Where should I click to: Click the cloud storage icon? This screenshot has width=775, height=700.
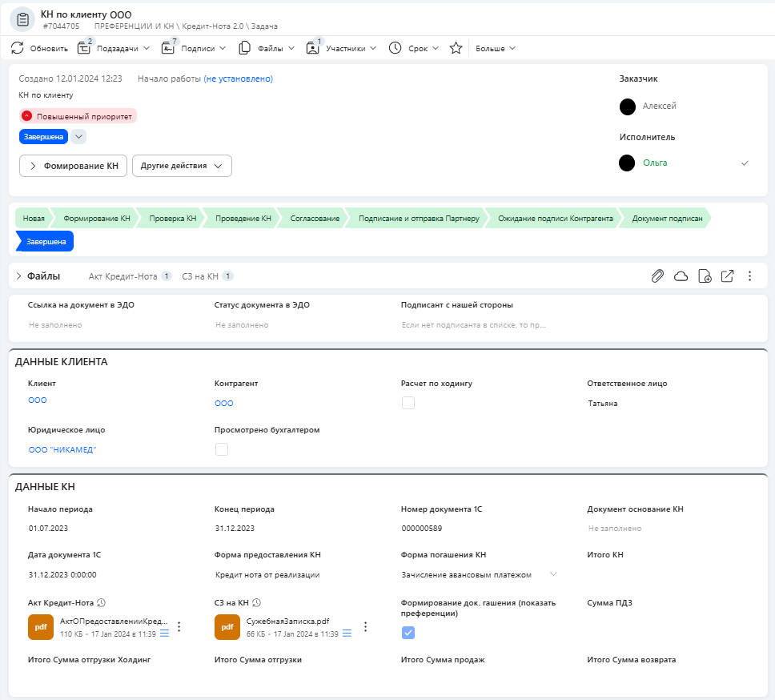[x=681, y=276]
